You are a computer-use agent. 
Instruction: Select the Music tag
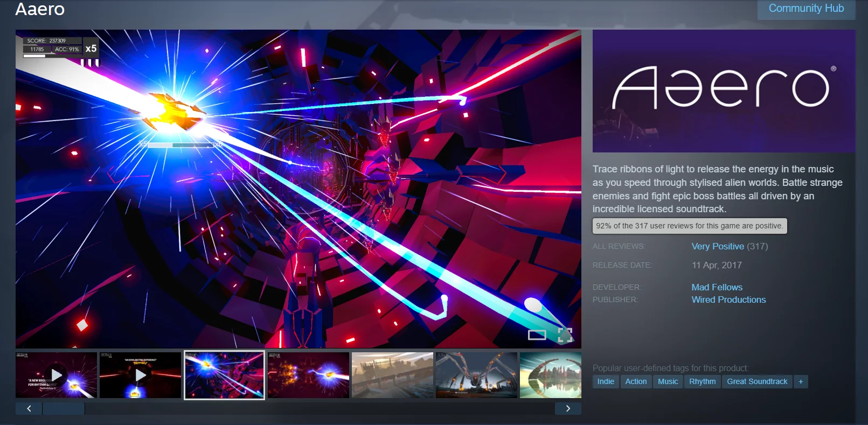coord(668,381)
